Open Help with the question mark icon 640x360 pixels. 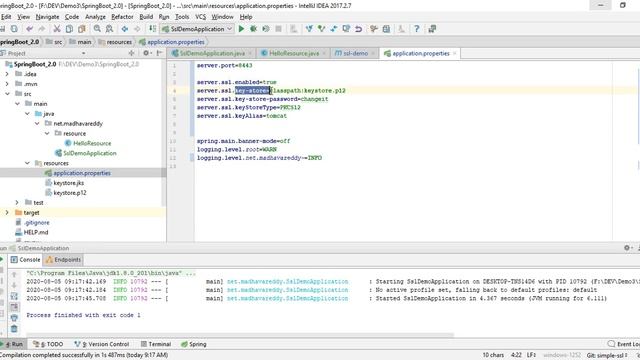pyautogui.click(x=416, y=29)
